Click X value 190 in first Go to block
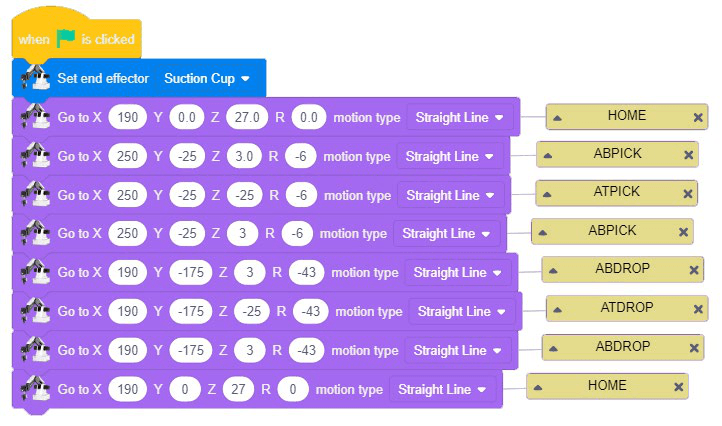The height and width of the screenshot is (426, 722). point(128,118)
